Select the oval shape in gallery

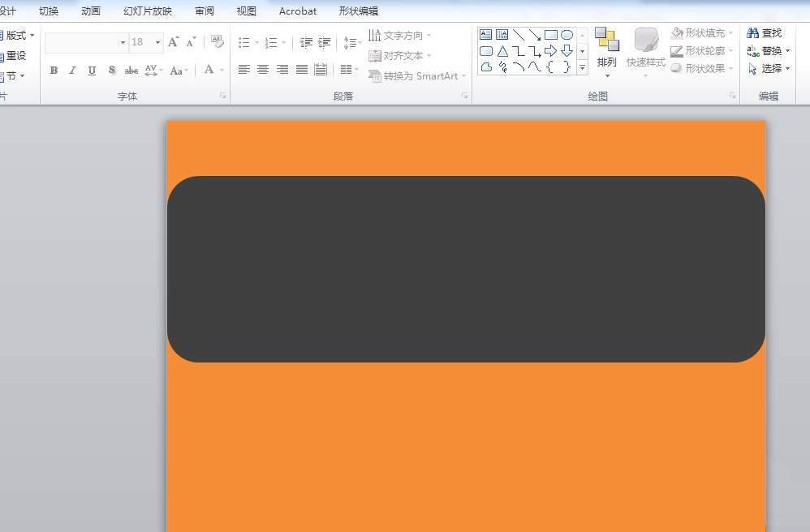click(x=567, y=35)
